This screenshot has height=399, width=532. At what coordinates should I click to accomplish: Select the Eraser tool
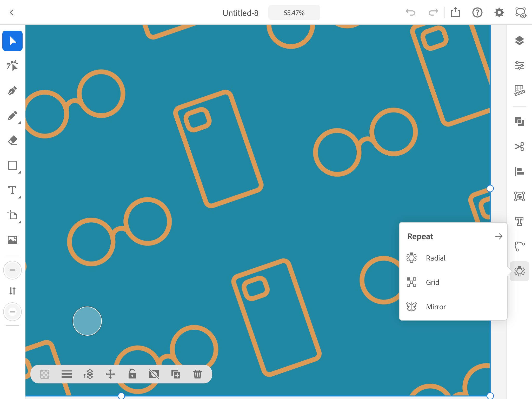pyautogui.click(x=12, y=140)
